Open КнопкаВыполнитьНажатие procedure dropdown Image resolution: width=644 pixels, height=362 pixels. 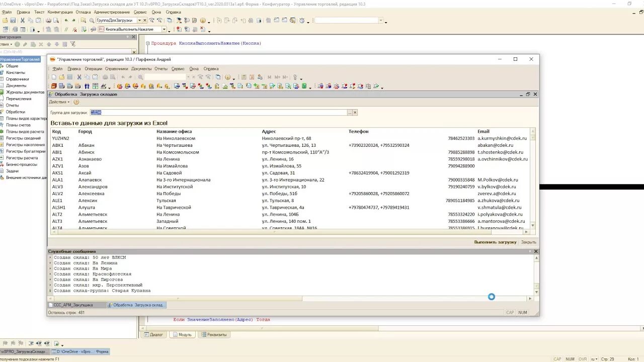[x=164, y=30]
